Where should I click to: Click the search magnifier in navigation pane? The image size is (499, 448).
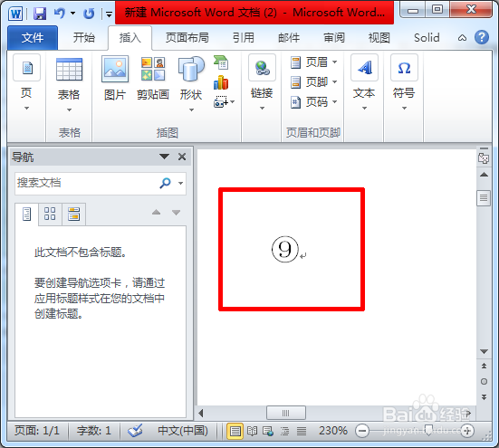(165, 183)
